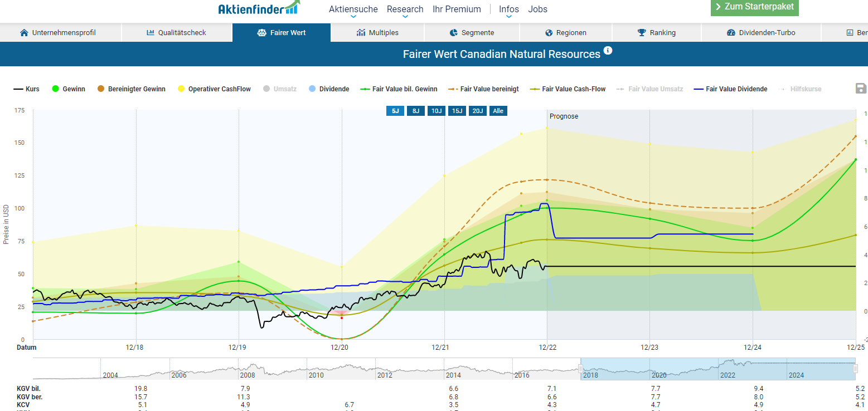
Task: Enable the Fair Value Umsatz line
Action: pos(649,89)
